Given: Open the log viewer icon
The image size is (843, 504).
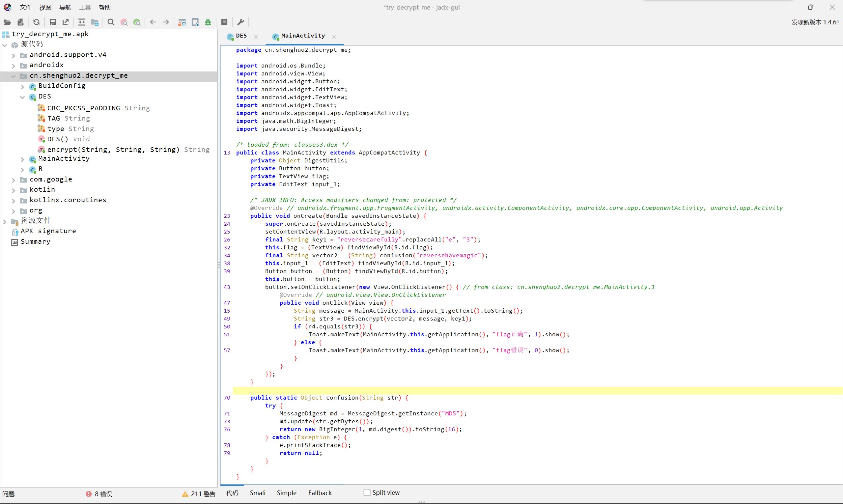Looking at the screenshot, I should (x=224, y=22).
